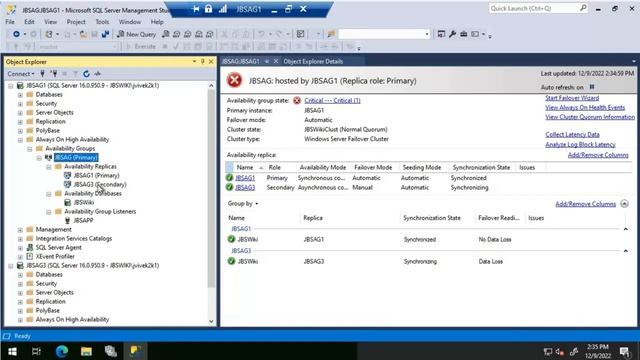Click the JBSAG3 replica name link
Viewport: 640px width, 360px height.
pos(245,187)
